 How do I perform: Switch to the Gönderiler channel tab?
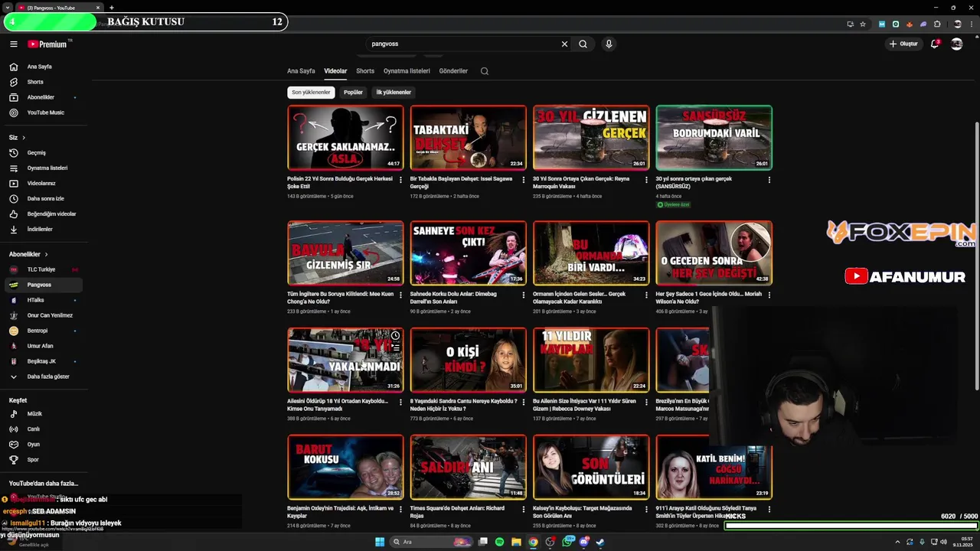pyautogui.click(x=453, y=71)
